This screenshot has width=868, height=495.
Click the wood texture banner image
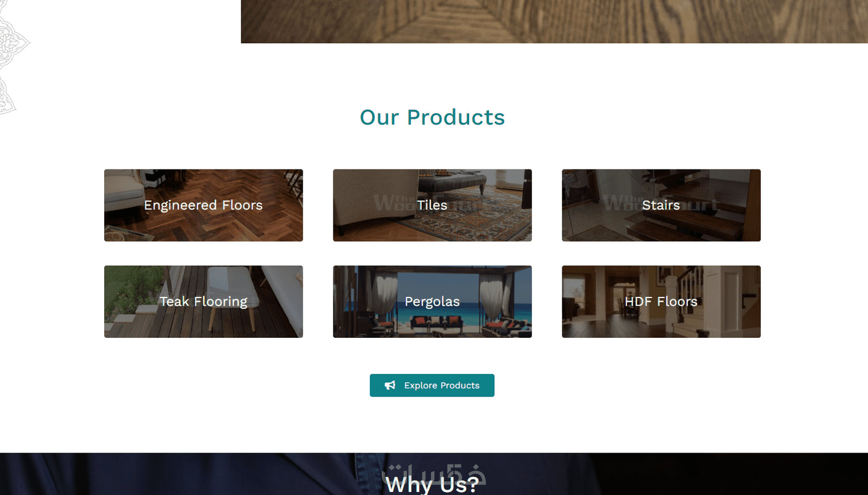click(554, 21)
